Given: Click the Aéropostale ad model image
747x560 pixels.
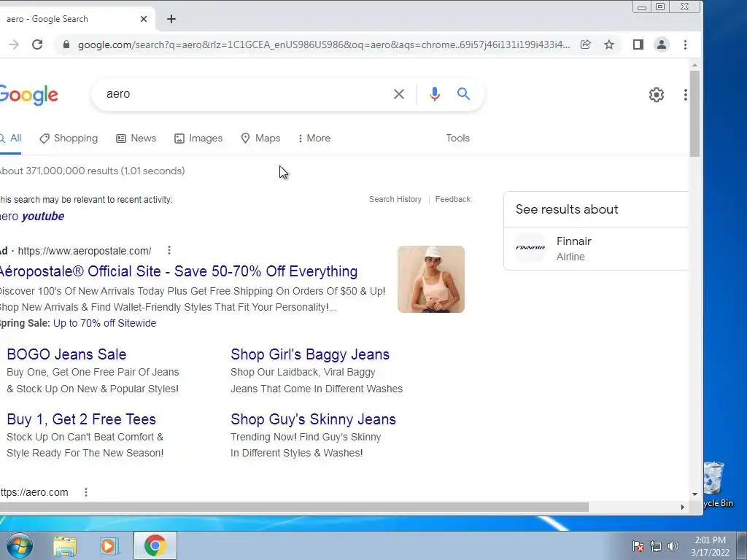Looking at the screenshot, I should click(x=431, y=279).
